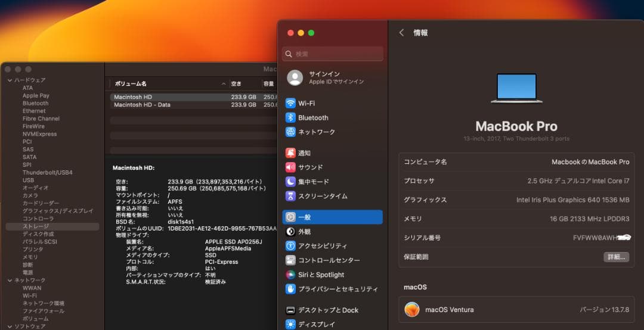The height and width of the screenshot is (330, 644).
Task: Select SATA in hardware list
Action: 30,157
